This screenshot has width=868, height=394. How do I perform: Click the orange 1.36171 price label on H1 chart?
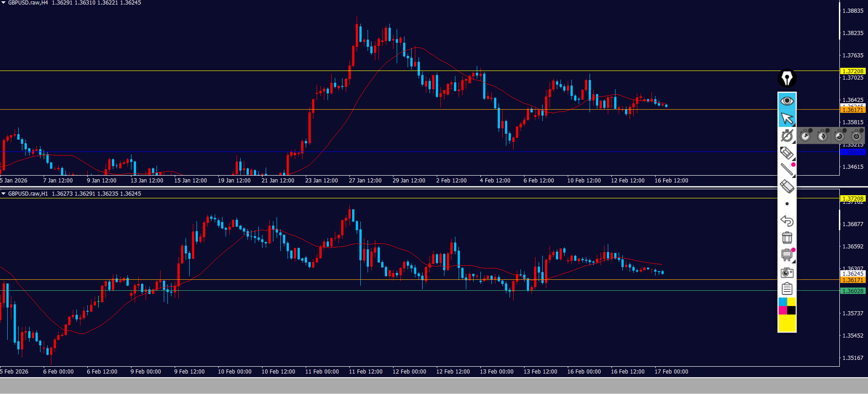853,280
